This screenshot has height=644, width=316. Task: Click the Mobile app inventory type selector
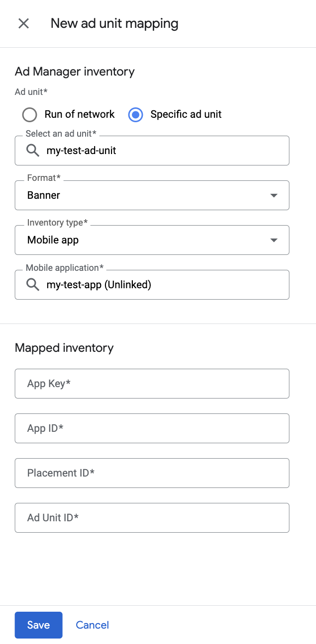144,240
